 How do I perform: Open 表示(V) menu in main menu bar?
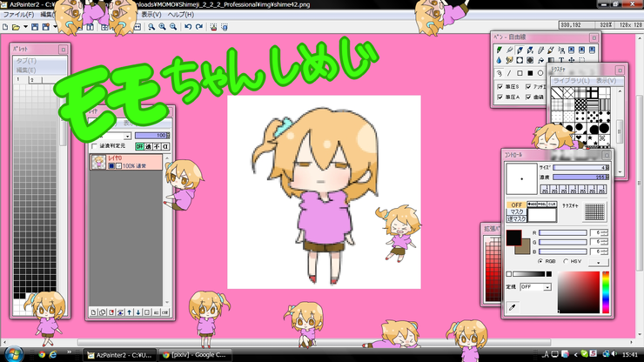(x=151, y=15)
